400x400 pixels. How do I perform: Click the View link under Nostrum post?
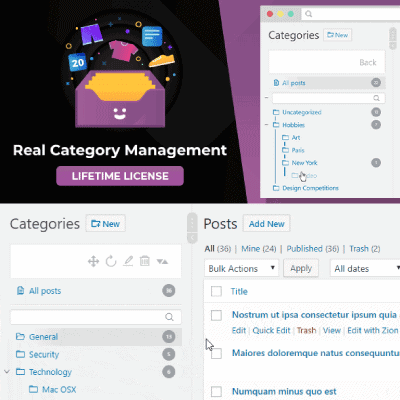pyautogui.click(x=332, y=330)
